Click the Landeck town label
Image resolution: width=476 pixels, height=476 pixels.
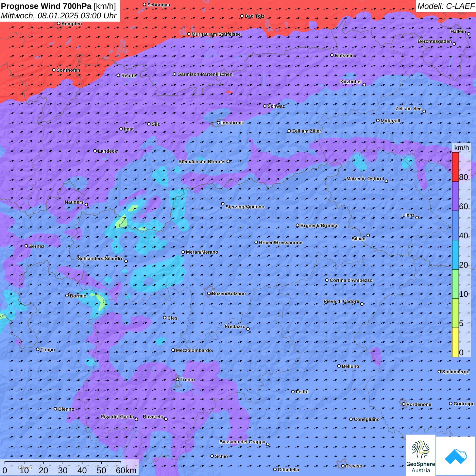click(107, 151)
